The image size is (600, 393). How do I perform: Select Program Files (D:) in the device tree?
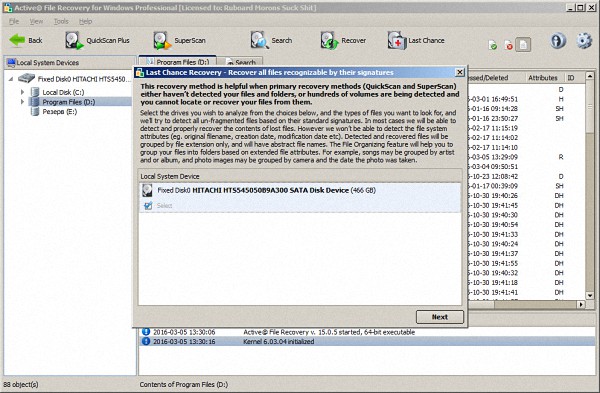(x=68, y=102)
